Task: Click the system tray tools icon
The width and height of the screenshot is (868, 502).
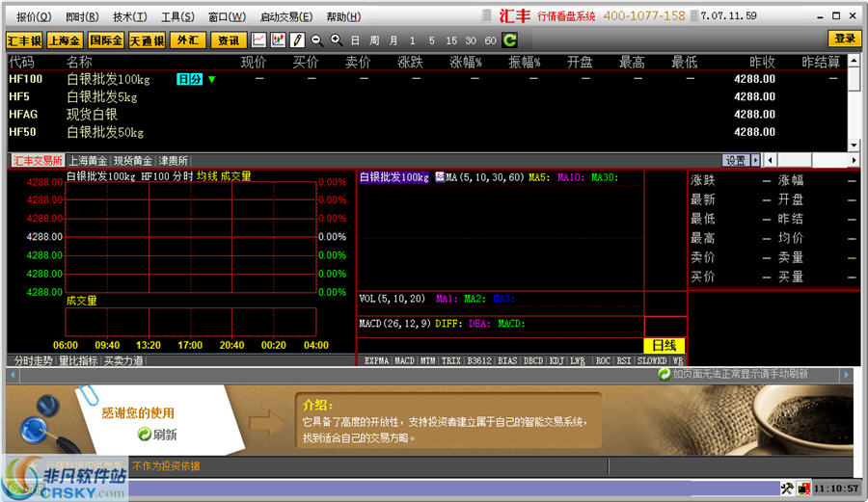Action: tap(787, 489)
